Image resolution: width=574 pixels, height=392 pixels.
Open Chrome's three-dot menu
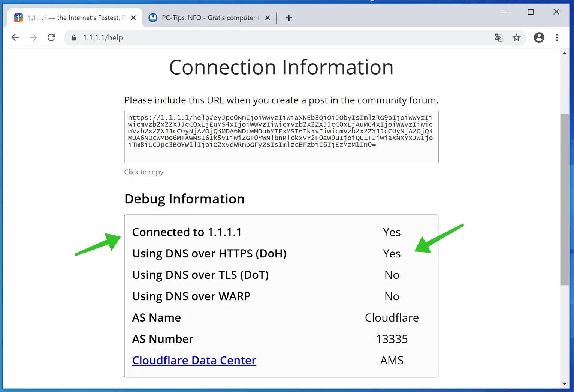click(x=557, y=37)
